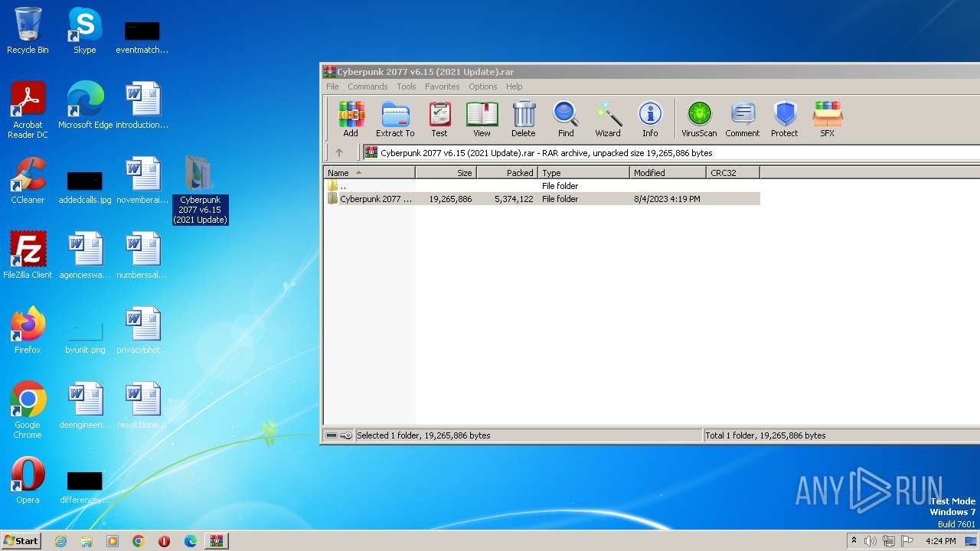Select the Cyberpunk 2077 v6.15 archive on desktop
980x551 pixels.
pyautogui.click(x=200, y=190)
